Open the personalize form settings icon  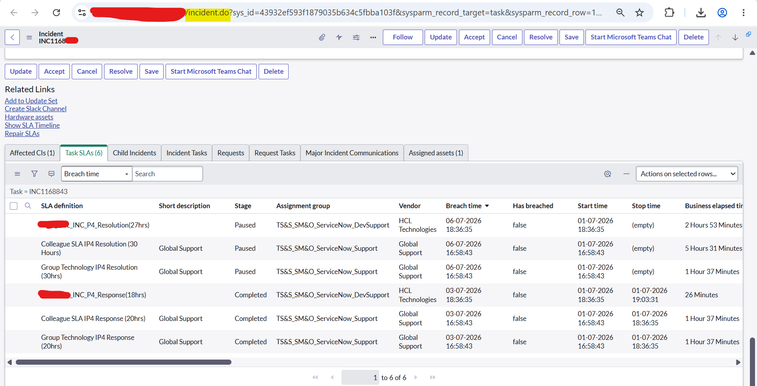356,37
